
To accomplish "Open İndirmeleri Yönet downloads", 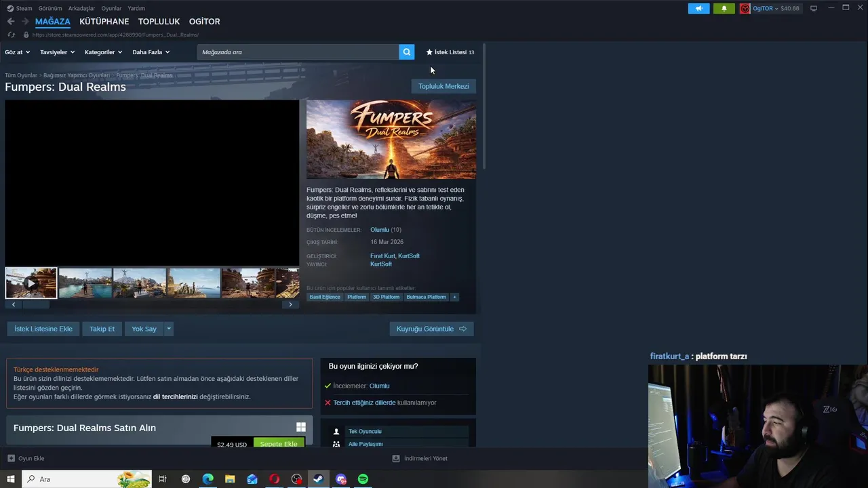I will point(420,459).
